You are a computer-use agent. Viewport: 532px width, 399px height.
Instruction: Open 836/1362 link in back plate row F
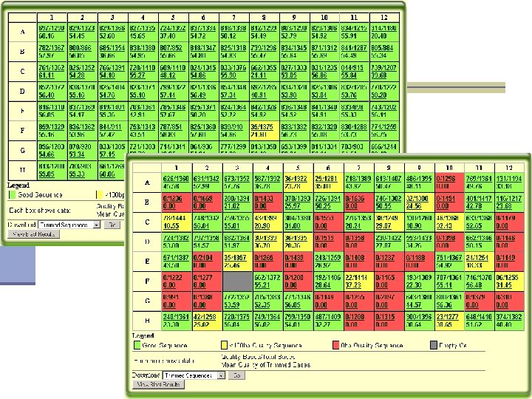click(x=82, y=127)
